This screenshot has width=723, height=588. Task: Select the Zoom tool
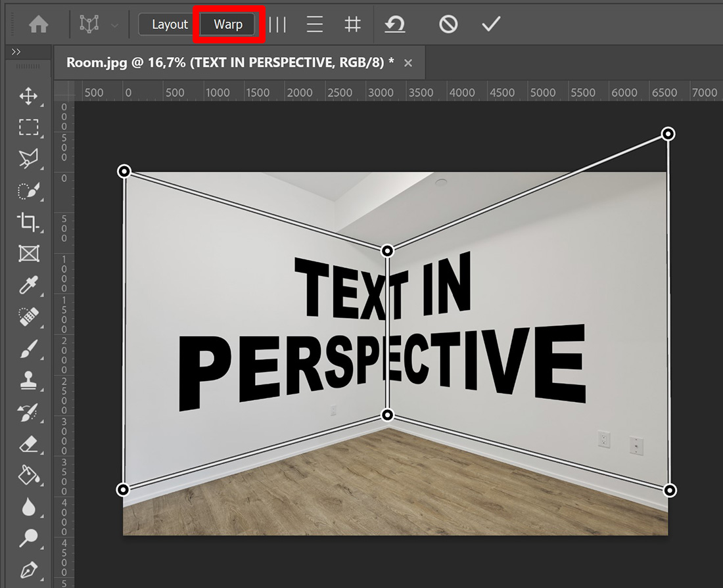(x=29, y=537)
